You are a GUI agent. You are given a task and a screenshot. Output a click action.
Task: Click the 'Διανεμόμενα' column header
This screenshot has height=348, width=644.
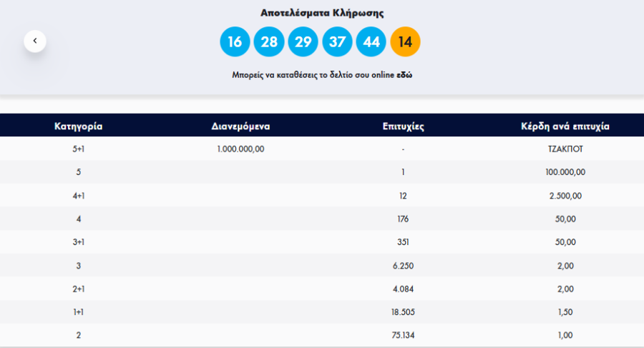(240, 126)
